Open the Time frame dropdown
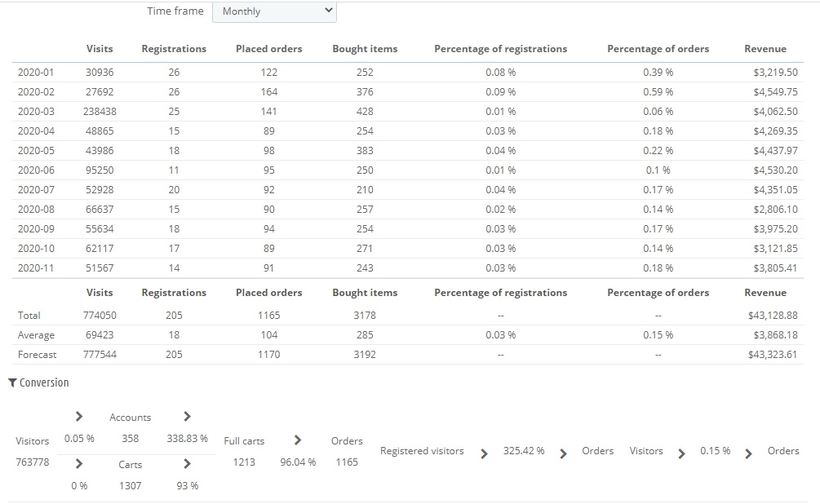Image resolution: width=820 pixels, height=504 pixels. [x=274, y=11]
